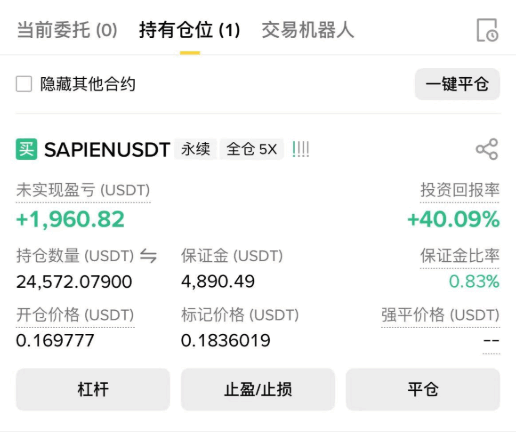The width and height of the screenshot is (516, 432).
Task: Share the SAPIENUSDT position
Action: click(487, 149)
